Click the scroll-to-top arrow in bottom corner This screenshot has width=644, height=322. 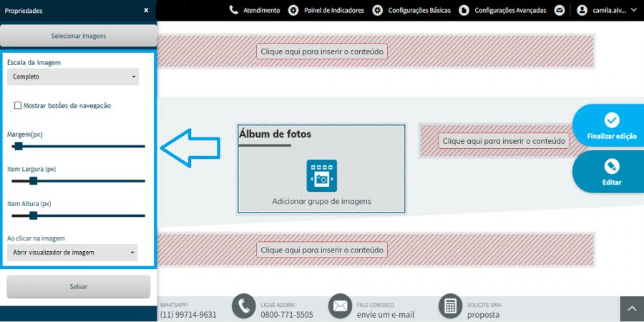click(x=632, y=309)
